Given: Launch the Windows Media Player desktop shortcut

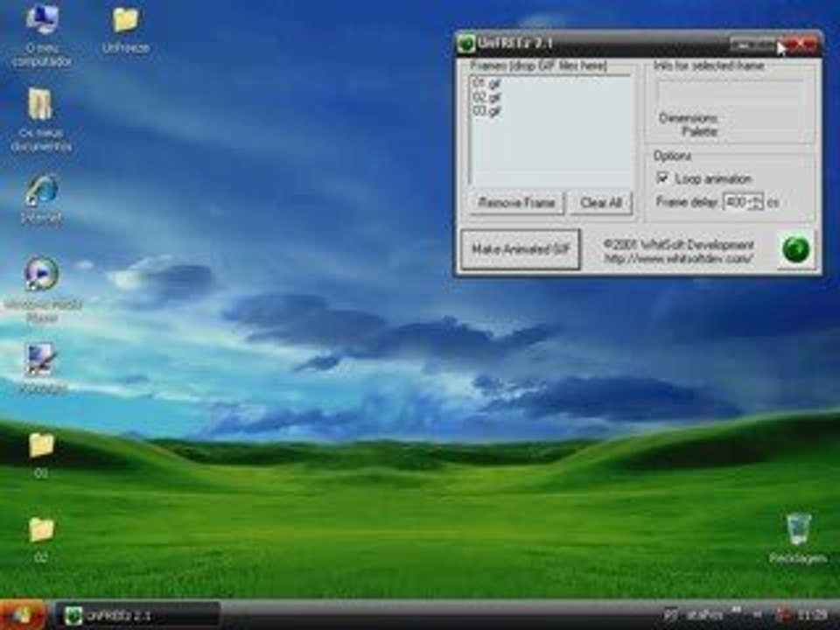Looking at the screenshot, I should coord(42,274).
